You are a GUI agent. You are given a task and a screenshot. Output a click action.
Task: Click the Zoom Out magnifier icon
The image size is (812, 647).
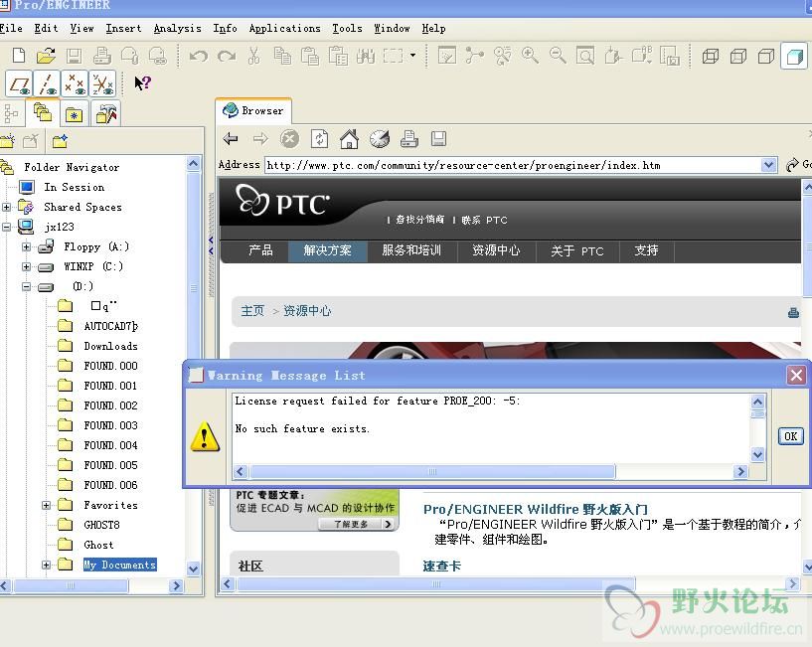pyautogui.click(x=558, y=55)
